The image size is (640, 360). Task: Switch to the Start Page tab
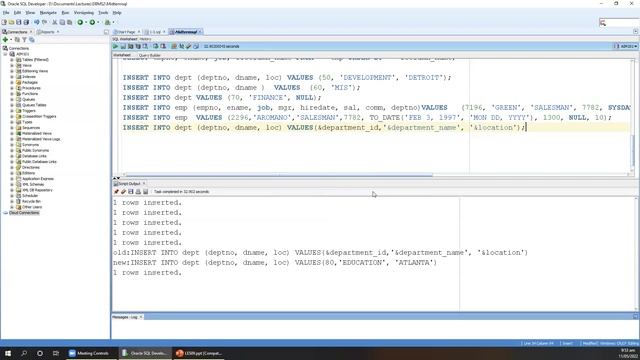click(125, 32)
